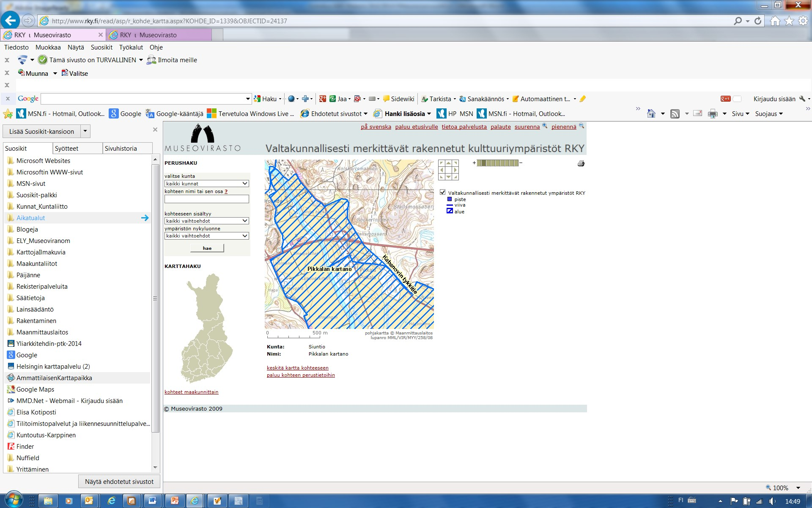This screenshot has width=812, height=508.
Task: Open the 'valitse kunta' municipality dropdown
Action: point(206,183)
